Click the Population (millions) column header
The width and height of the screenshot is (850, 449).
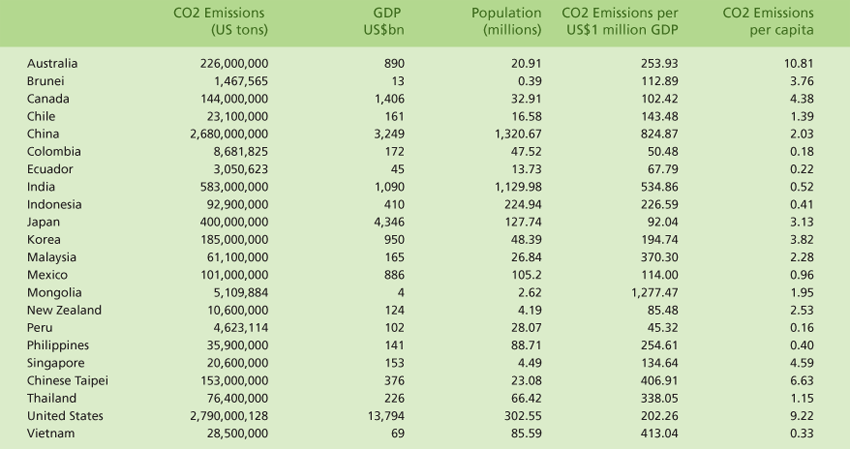(506, 21)
